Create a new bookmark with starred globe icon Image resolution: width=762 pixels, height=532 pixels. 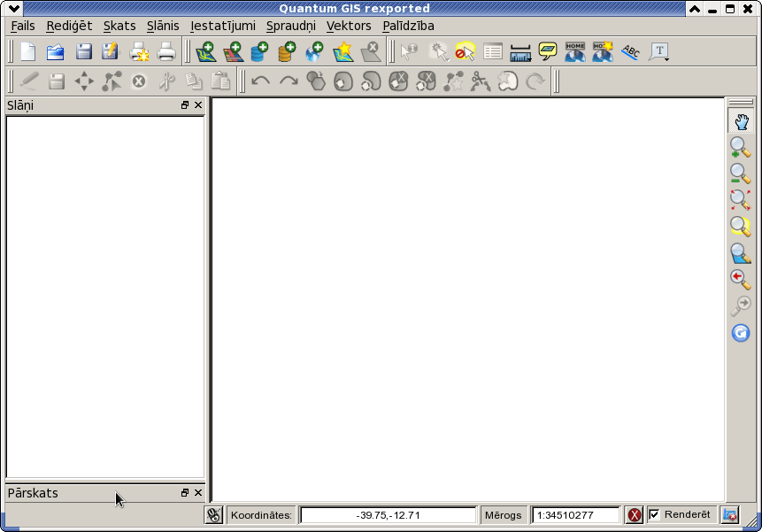[603, 51]
